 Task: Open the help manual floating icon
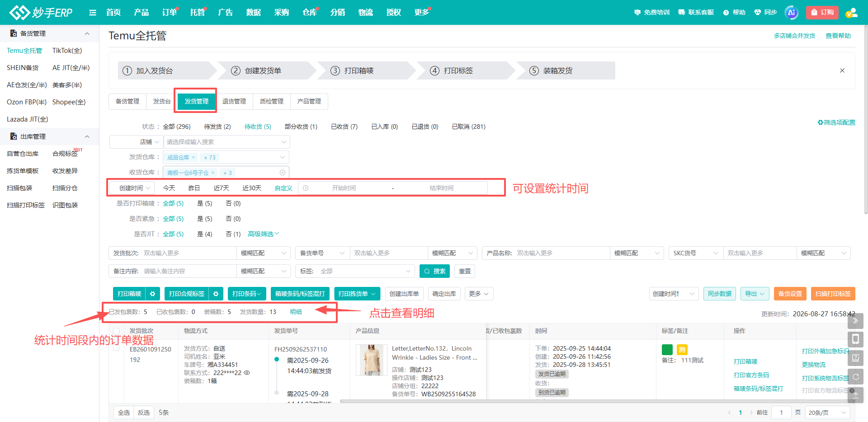click(x=855, y=358)
